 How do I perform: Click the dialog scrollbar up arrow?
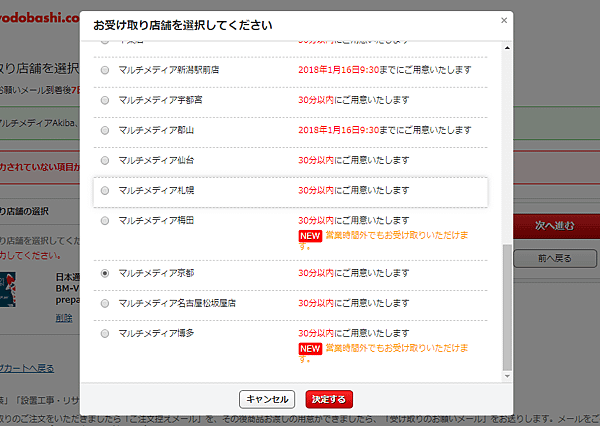click(507, 48)
